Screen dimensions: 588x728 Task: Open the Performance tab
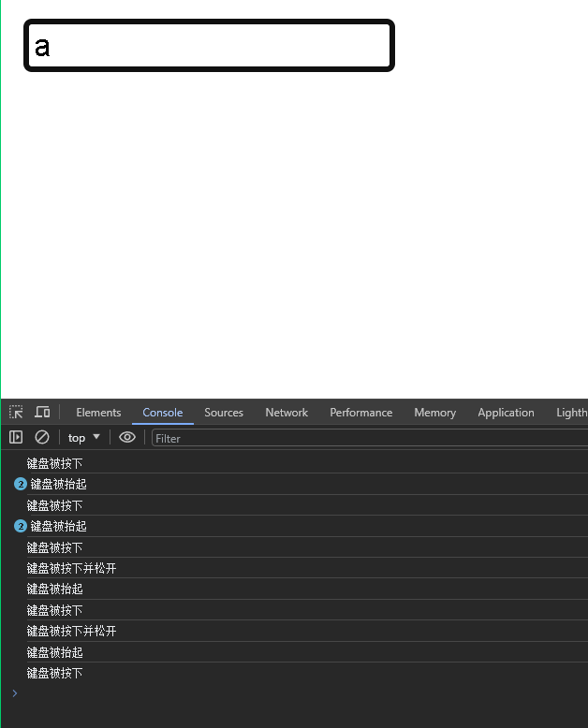tap(360, 413)
